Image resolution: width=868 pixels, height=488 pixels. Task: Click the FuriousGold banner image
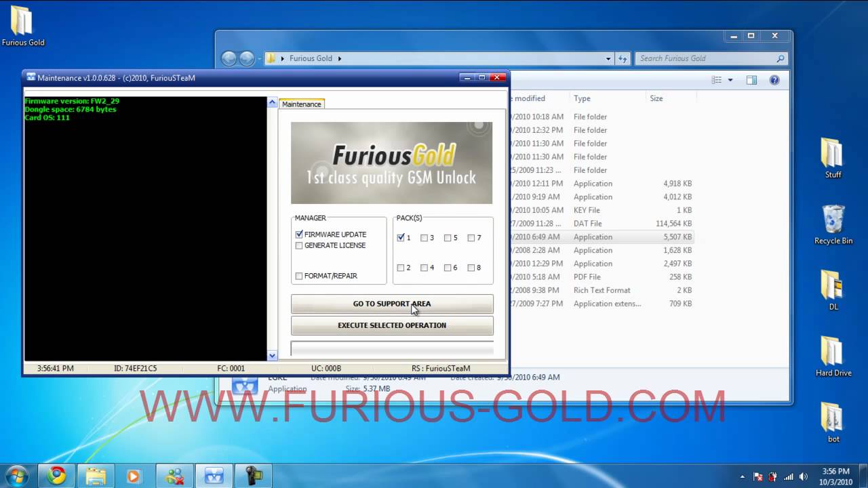pyautogui.click(x=391, y=163)
